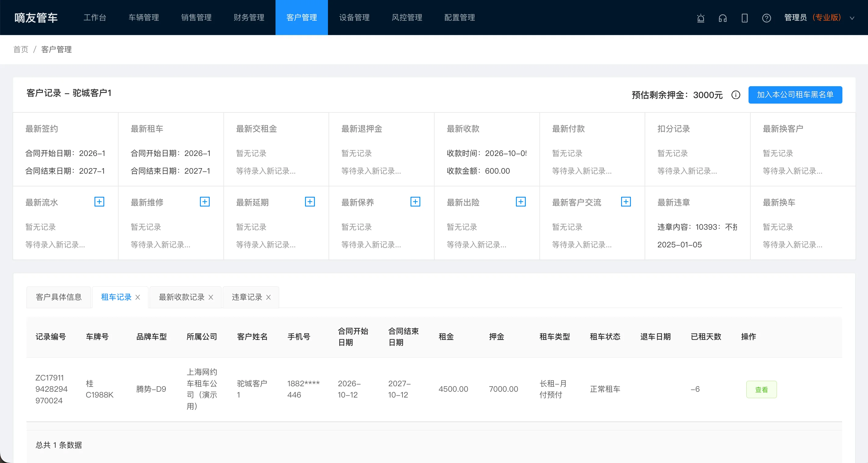The height and width of the screenshot is (463, 868).
Task: Open the 最新退押金 card
Action: click(382, 149)
